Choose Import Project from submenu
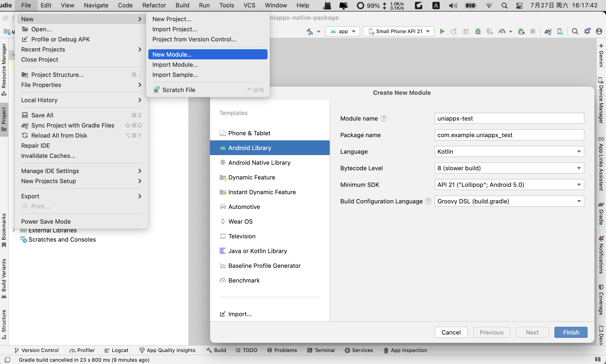 [208, 29]
